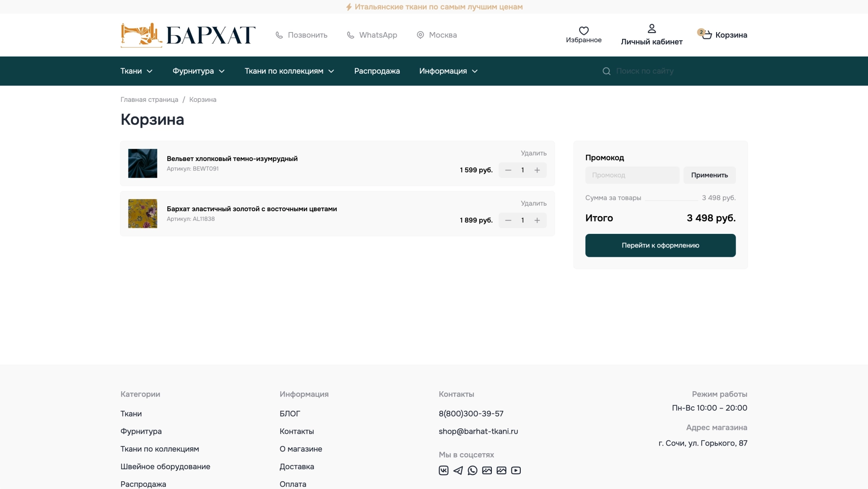Click Перейти к оформлению checkout button
868x489 pixels.
click(660, 245)
